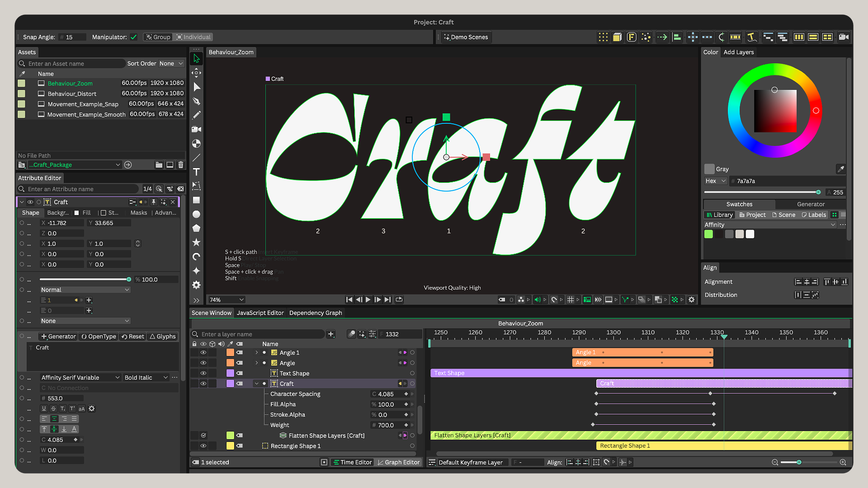
Task: Toggle visibility of the Angle 1 layer
Action: tap(203, 352)
